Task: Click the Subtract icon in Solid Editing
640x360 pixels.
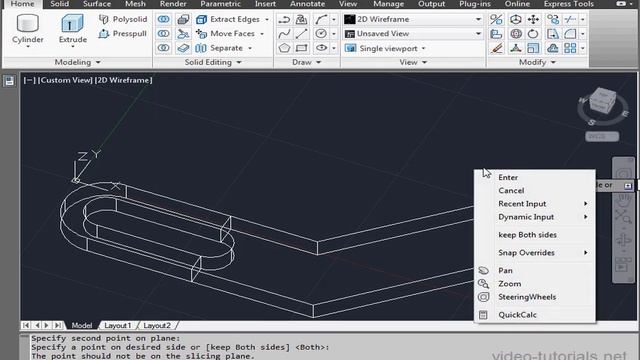Action: pos(164,33)
